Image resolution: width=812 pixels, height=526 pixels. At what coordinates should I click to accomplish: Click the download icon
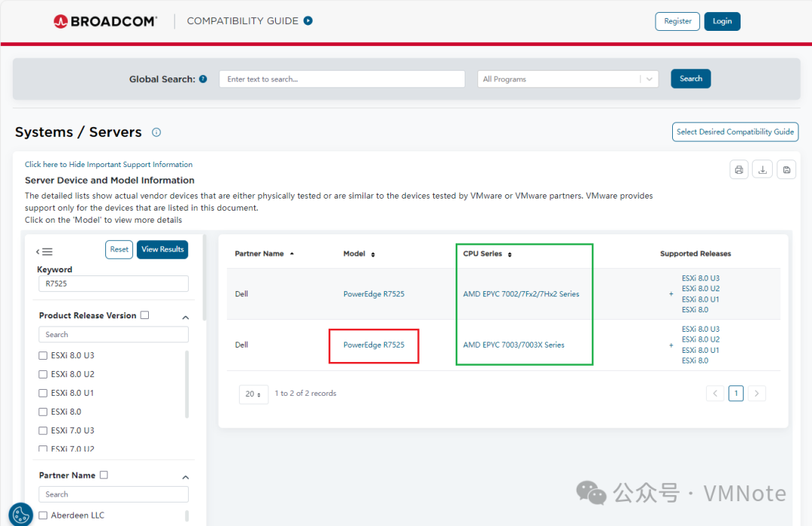tap(762, 169)
